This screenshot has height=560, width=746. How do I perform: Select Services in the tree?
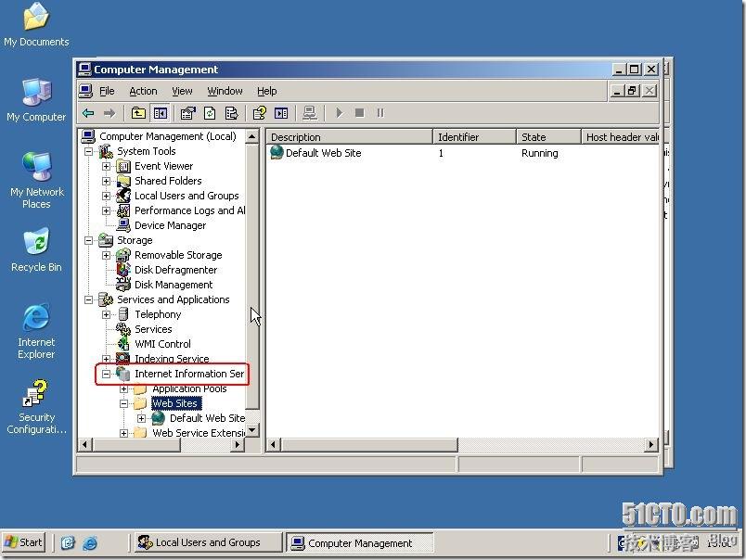(153, 329)
